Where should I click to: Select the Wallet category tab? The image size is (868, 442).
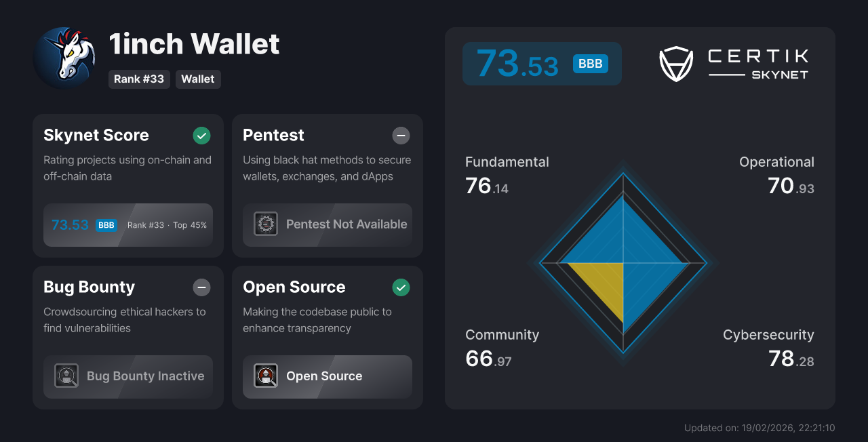[x=198, y=79]
